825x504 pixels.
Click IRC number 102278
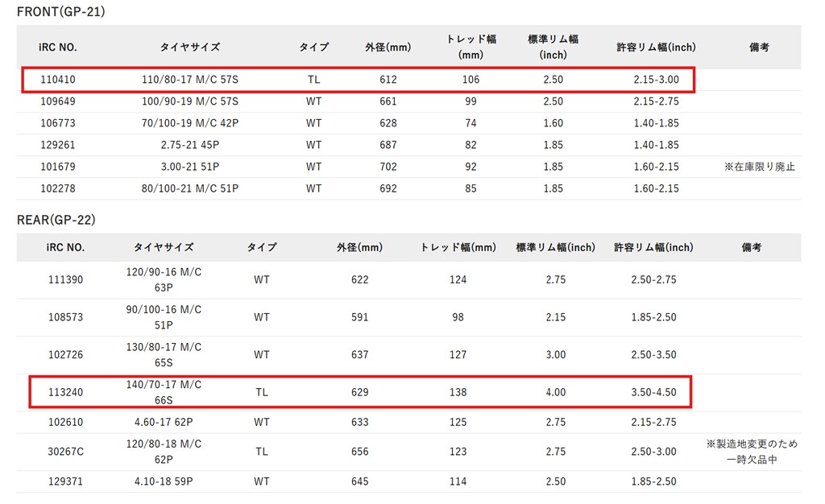[x=58, y=188]
